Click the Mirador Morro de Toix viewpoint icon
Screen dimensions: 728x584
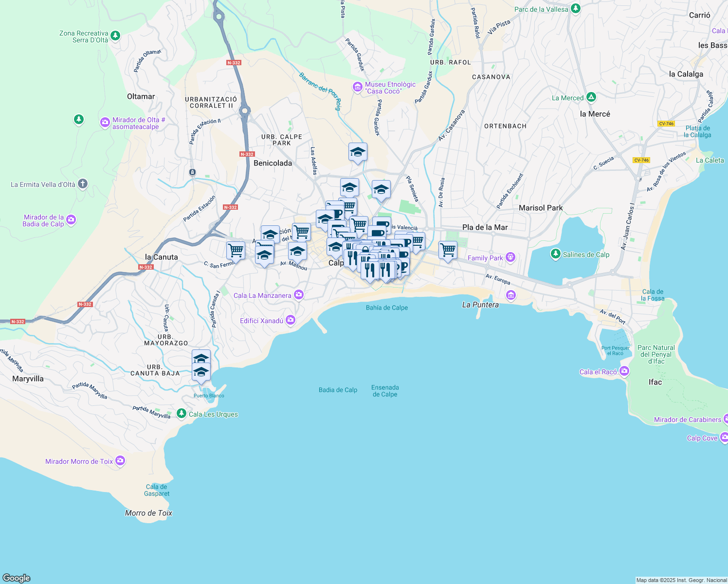(x=120, y=461)
